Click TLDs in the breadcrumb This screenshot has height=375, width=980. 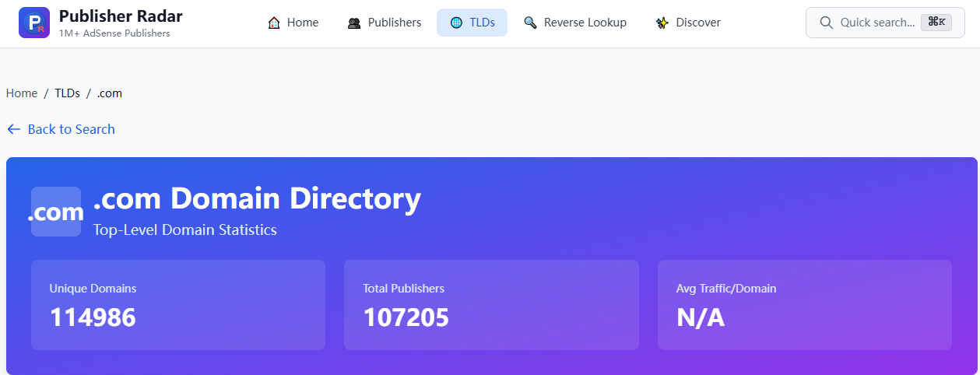[67, 93]
